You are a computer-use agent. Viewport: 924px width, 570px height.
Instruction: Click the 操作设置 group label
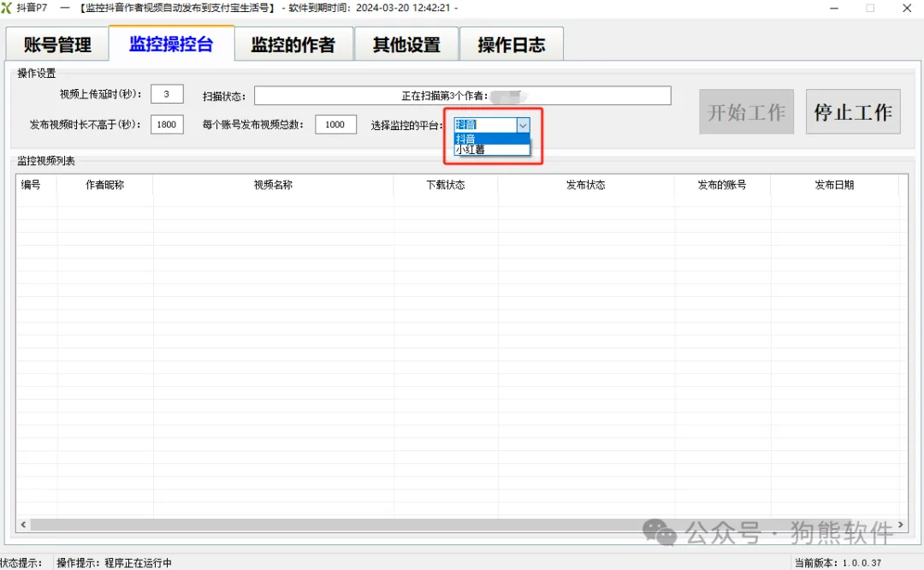coord(37,73)
